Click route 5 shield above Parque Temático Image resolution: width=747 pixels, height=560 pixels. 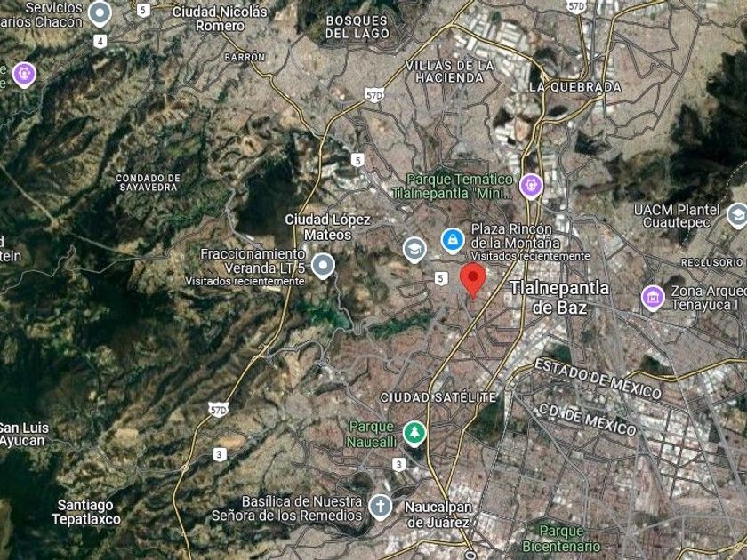[357, 160]
